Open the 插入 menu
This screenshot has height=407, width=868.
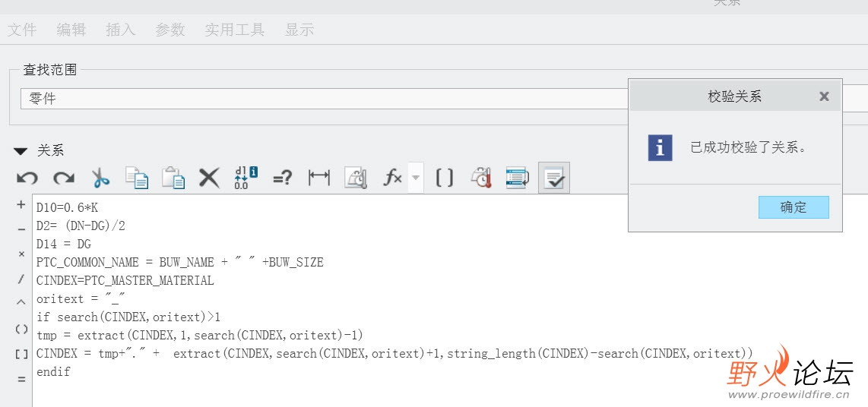pos(121,30)
